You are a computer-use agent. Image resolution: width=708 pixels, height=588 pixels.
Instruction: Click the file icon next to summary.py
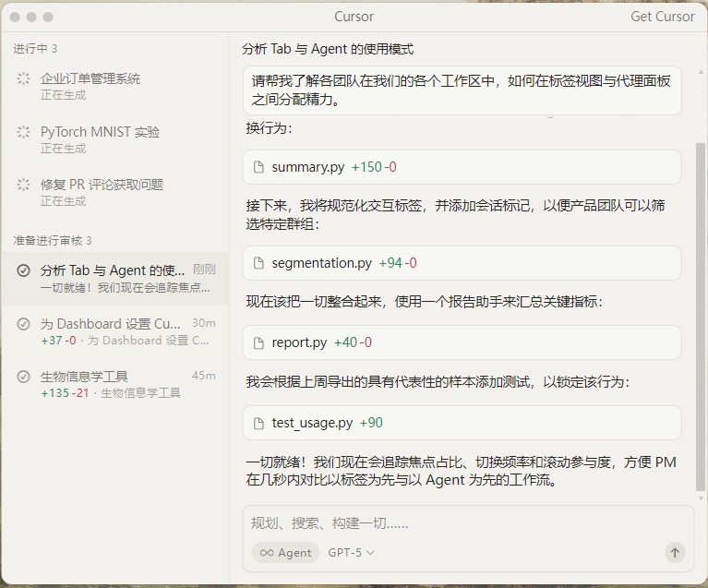click(x=258, y=167)
